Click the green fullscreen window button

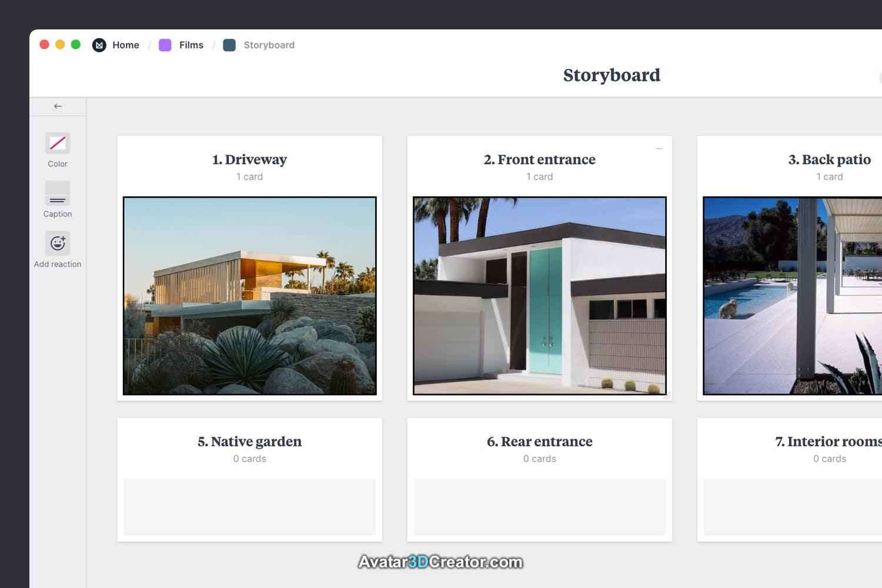[x=76, y=45]
